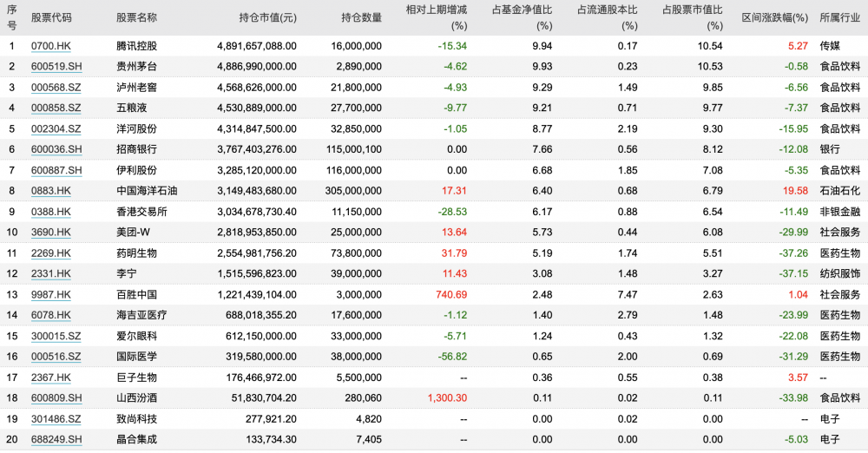Select stock name 洋河股份
The width and height of the screenshot is (868, 453).
tap(137, 129)
